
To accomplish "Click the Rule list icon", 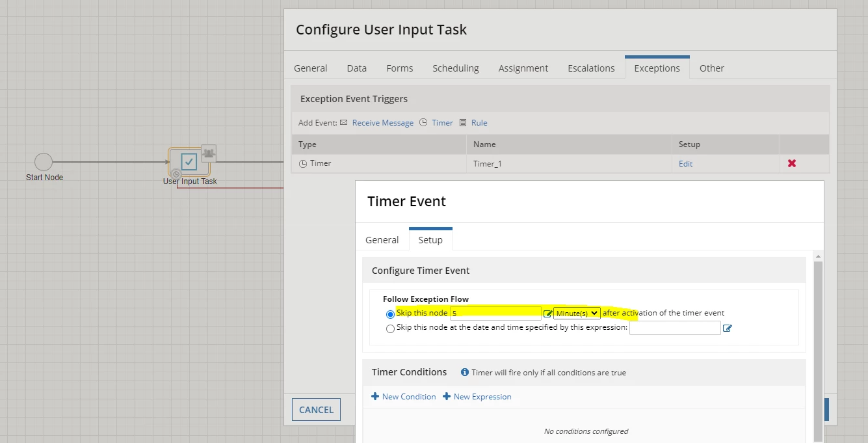I will point(463,122).
